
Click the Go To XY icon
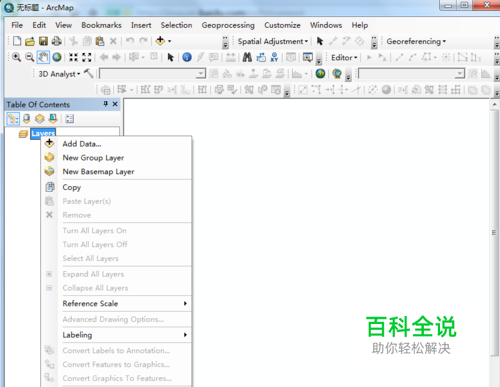[x=274, y=57]
